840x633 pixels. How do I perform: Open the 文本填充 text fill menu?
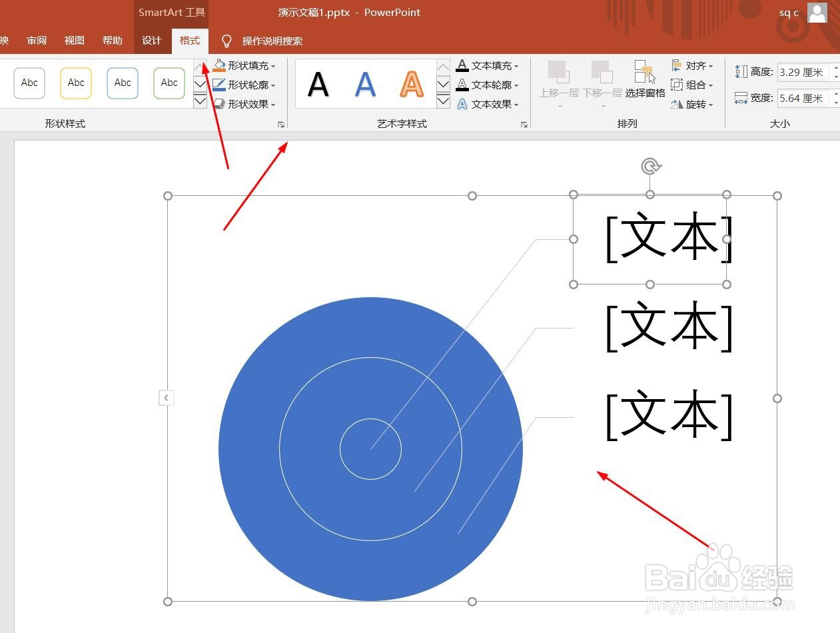click(x=488, y=65)
